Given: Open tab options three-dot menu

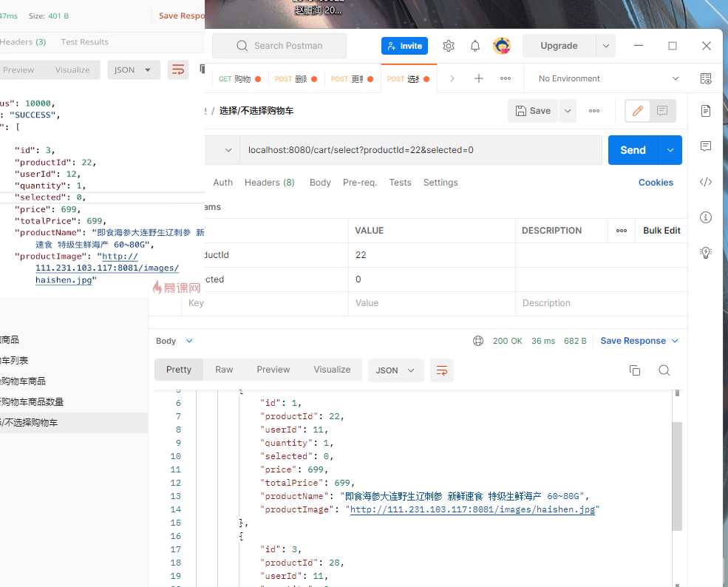Looking at the screenshot, I should tap(506, 78).
